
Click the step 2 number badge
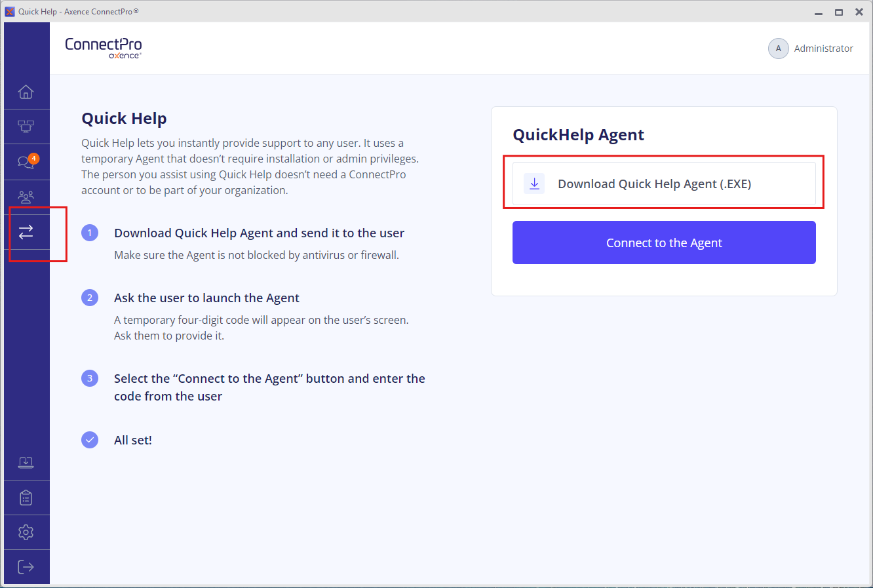[x=90, y=298]
